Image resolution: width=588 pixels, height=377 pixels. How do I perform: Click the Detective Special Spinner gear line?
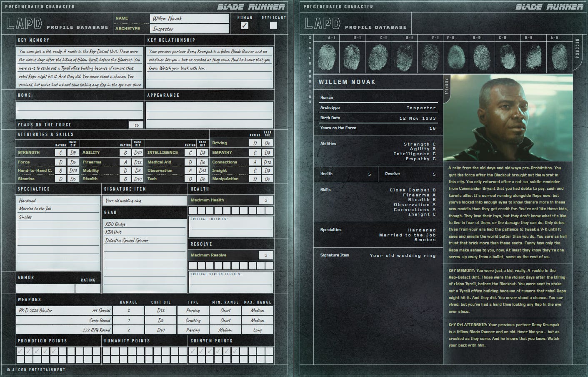click(145, 240)
